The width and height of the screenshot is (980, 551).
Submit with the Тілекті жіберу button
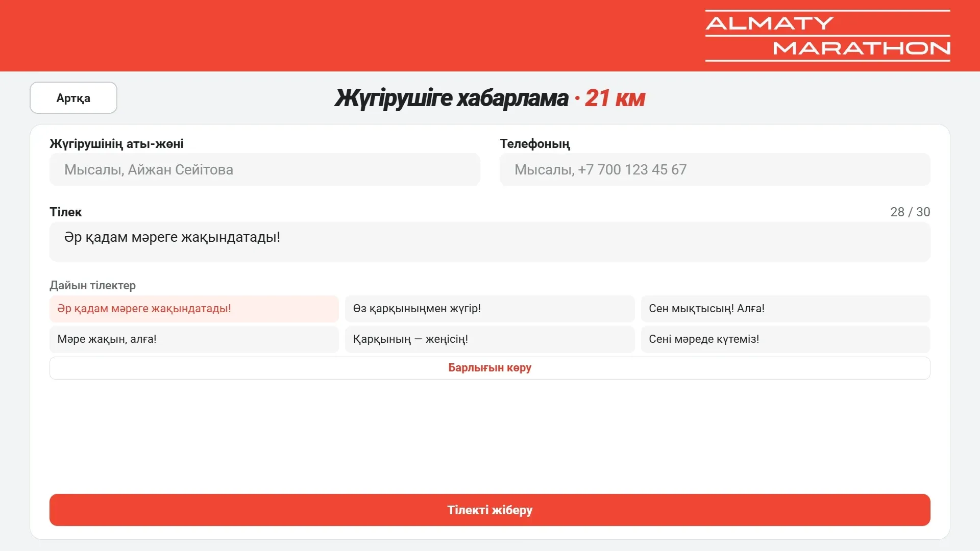pos(489,510)
